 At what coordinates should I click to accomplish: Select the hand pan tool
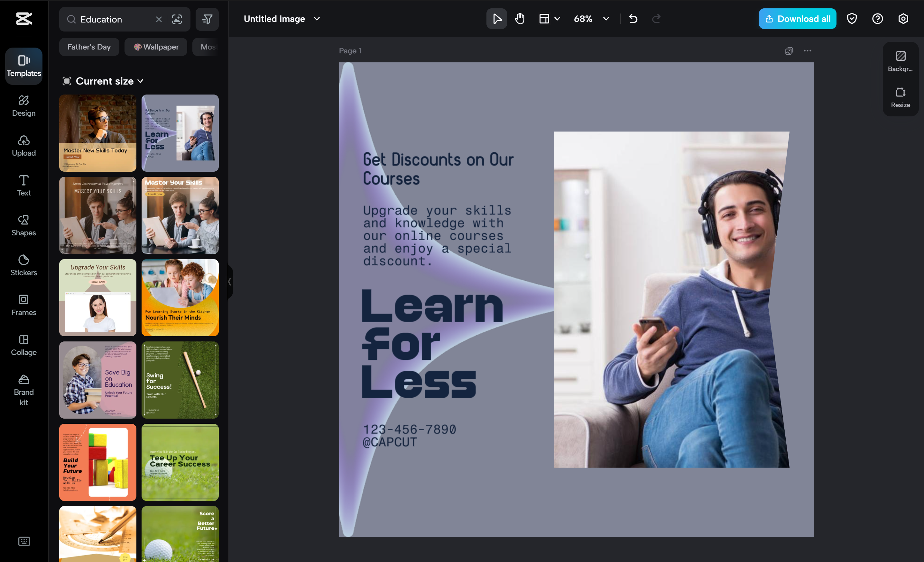(x=519, y=19)
